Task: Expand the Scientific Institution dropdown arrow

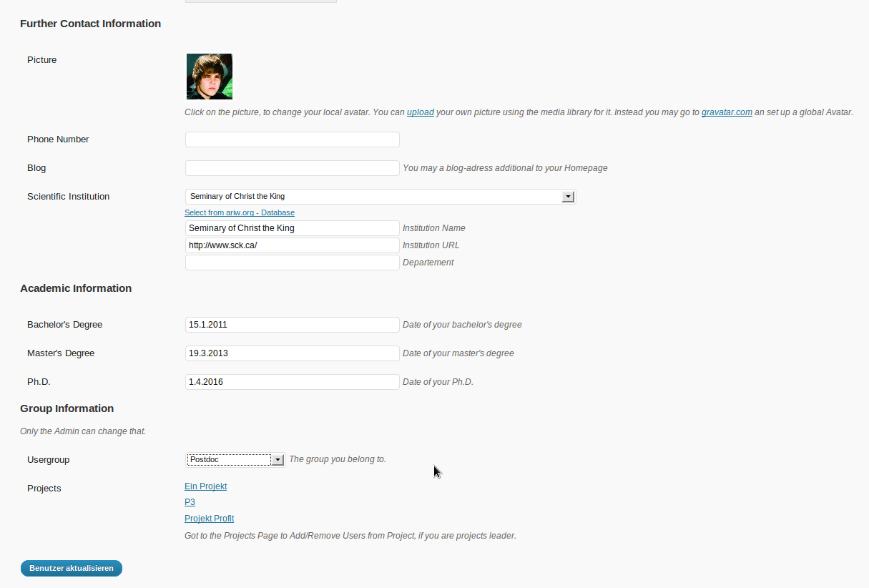Action: [568, 196]
